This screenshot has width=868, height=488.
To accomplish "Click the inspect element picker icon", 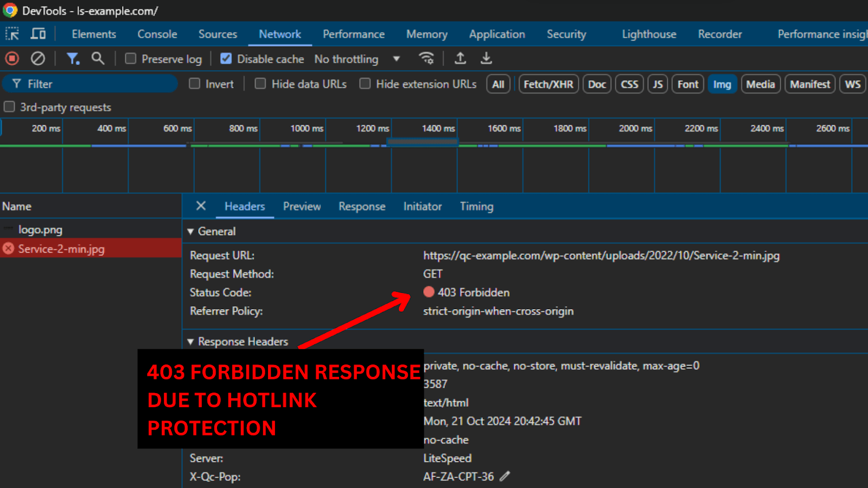I will tap(12, 34).
